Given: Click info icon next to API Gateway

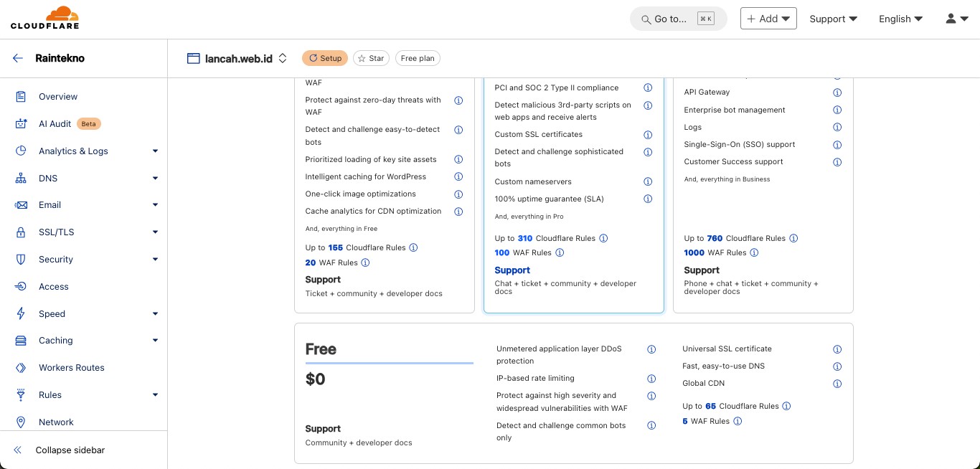Looking at the screenshot, I should pyautogui.click(x=837, y=93).
